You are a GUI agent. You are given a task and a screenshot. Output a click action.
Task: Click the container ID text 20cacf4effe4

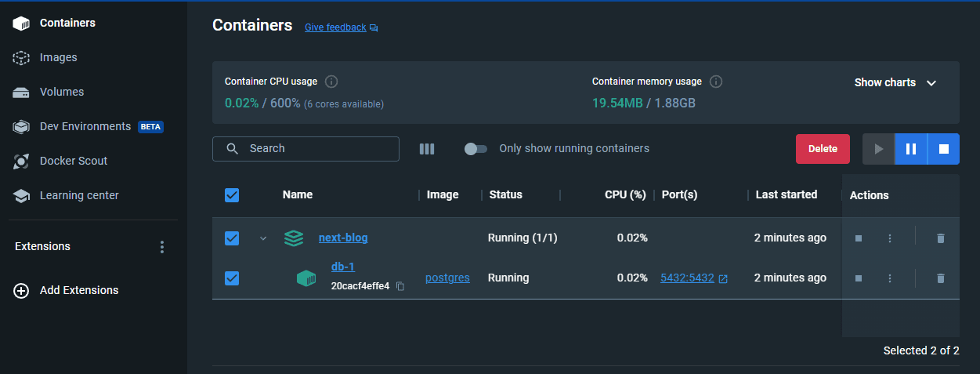click(x=360, y=286)
